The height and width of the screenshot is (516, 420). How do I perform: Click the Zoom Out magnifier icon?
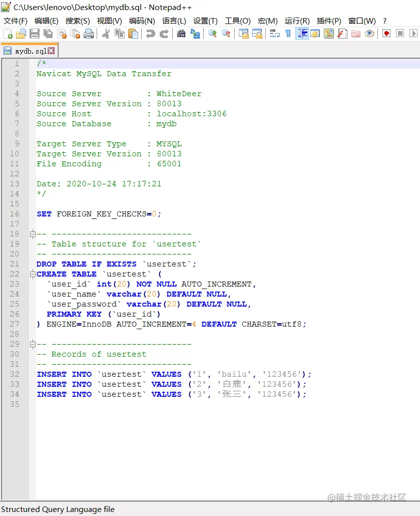click(x=226, y=34)
